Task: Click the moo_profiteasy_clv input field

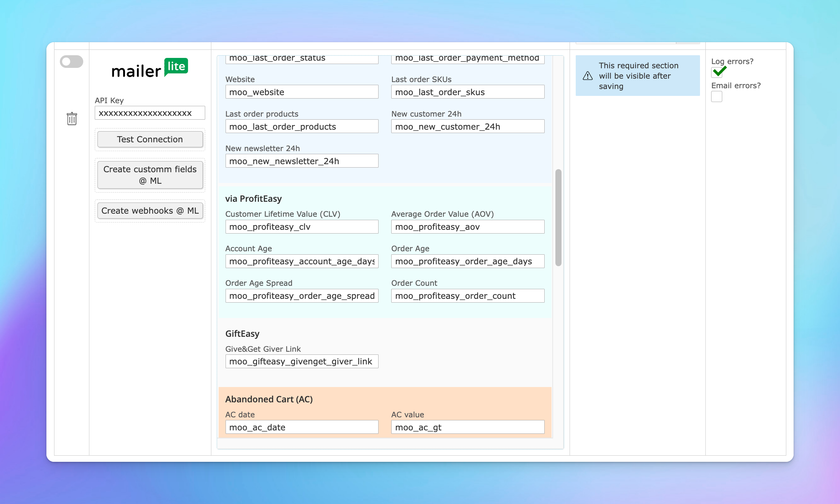Action: (x=301, y=226)
